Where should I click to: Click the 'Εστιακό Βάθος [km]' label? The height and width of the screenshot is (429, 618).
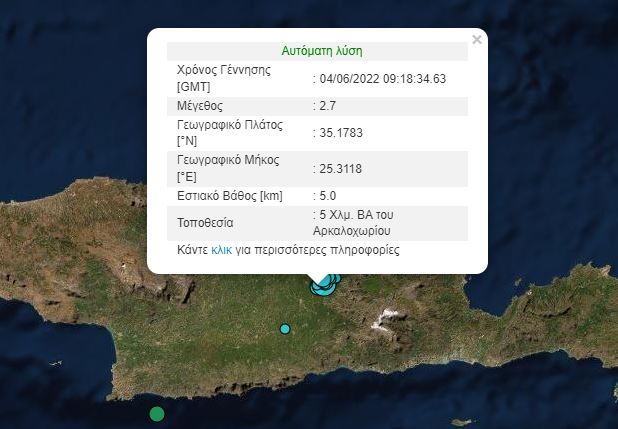(227, 195)
